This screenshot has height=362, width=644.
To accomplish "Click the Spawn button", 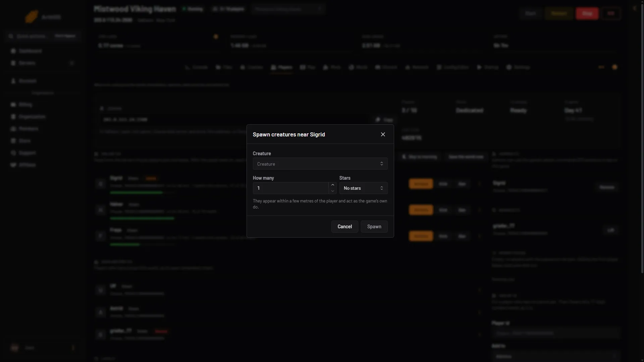I will click(x=374, y=227).
